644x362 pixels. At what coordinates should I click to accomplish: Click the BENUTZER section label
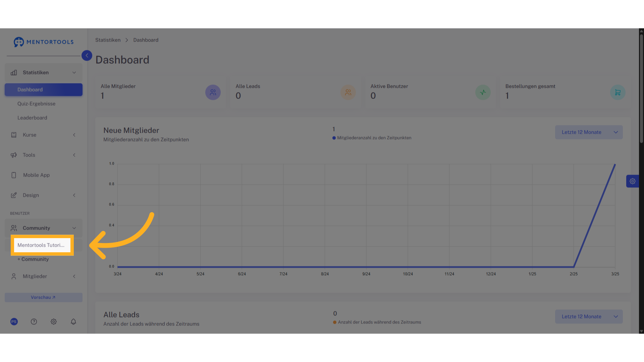[20, 214]
